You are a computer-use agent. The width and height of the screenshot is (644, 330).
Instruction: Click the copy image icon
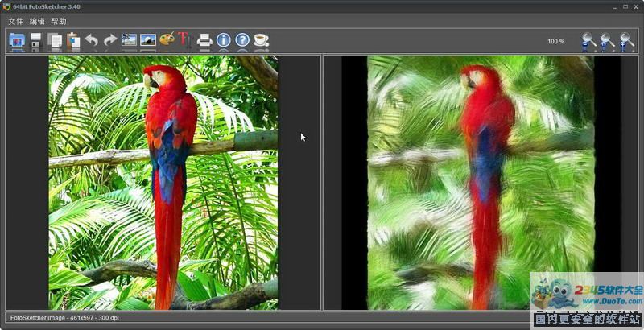pos(55,40)
